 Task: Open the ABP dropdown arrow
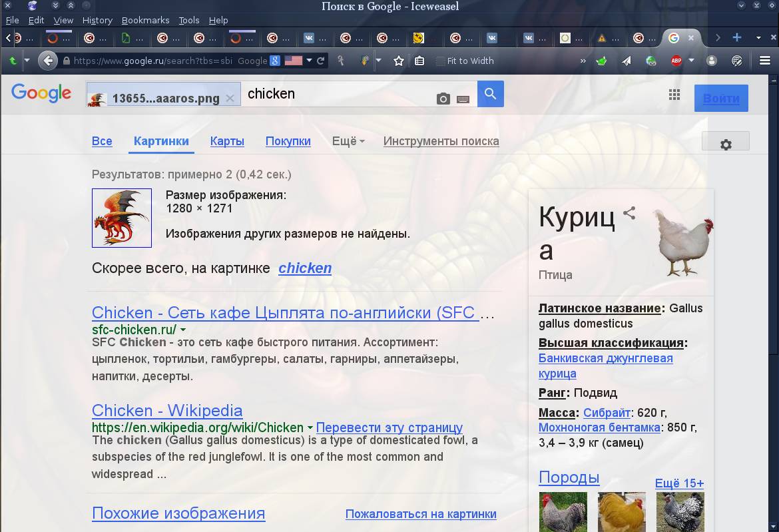pyautogui.click(x=691, y=61)
